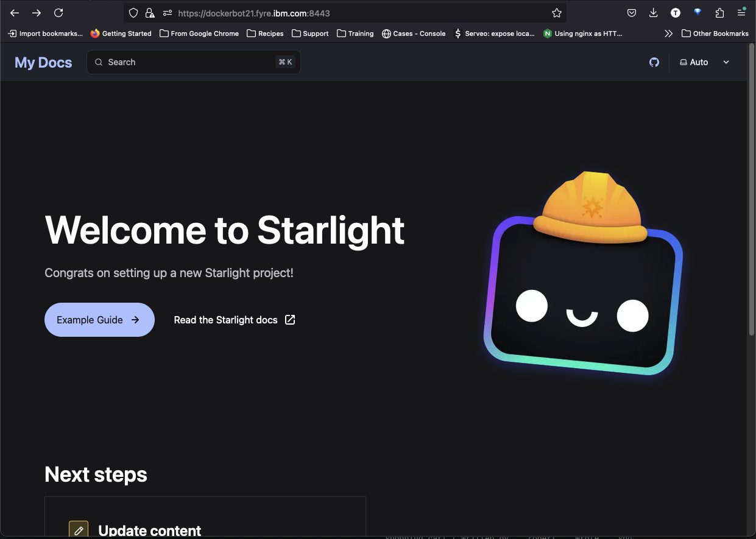Image resolution: width=756 pixels, height=539 pixels.
Task: Open the GitHub link icon
Action: [x=654, y=62]
